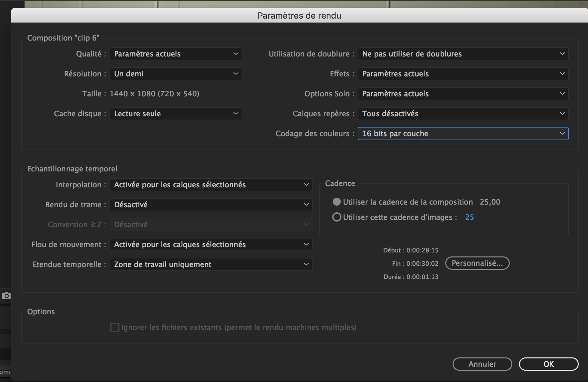Open the Codage des couleurs dropdown
This screenshot has width=588, height=382.
(x=463, y=134)
